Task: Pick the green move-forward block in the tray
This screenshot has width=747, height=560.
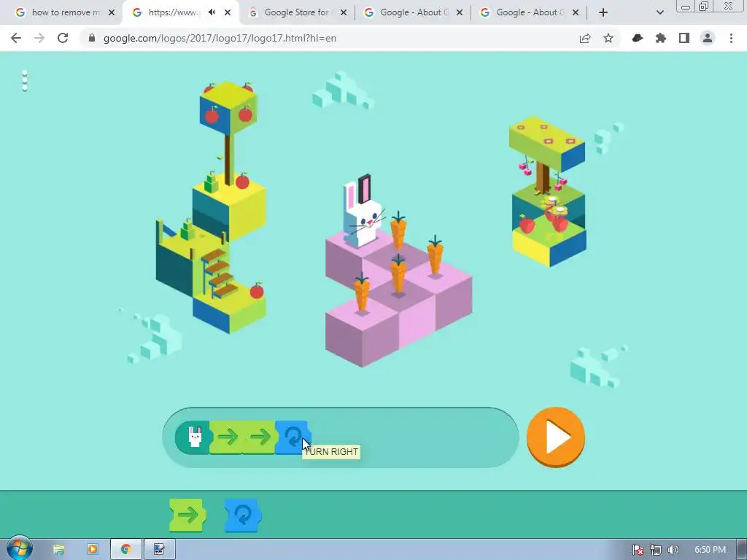Action: click(x=187, y=516)
